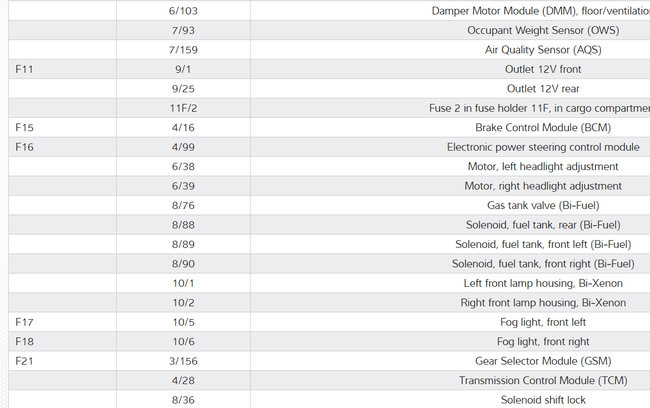Select the F17 fuse row label
The image size is (650, 408).
(x=25, y=322)
